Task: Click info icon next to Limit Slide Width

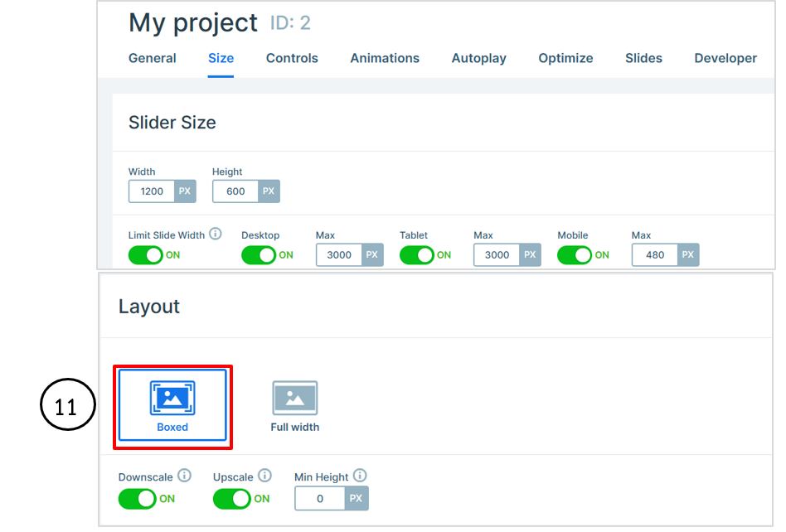Action: (216, 234)
